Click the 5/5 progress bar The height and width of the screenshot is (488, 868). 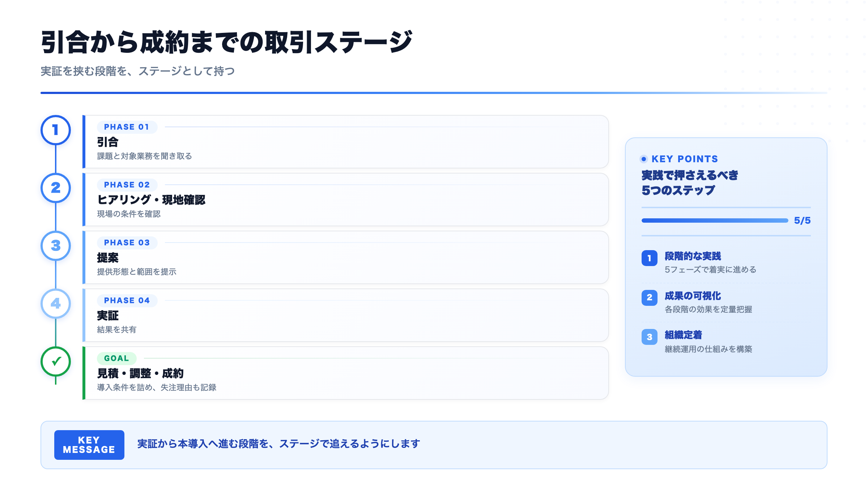tap(715, 221)
